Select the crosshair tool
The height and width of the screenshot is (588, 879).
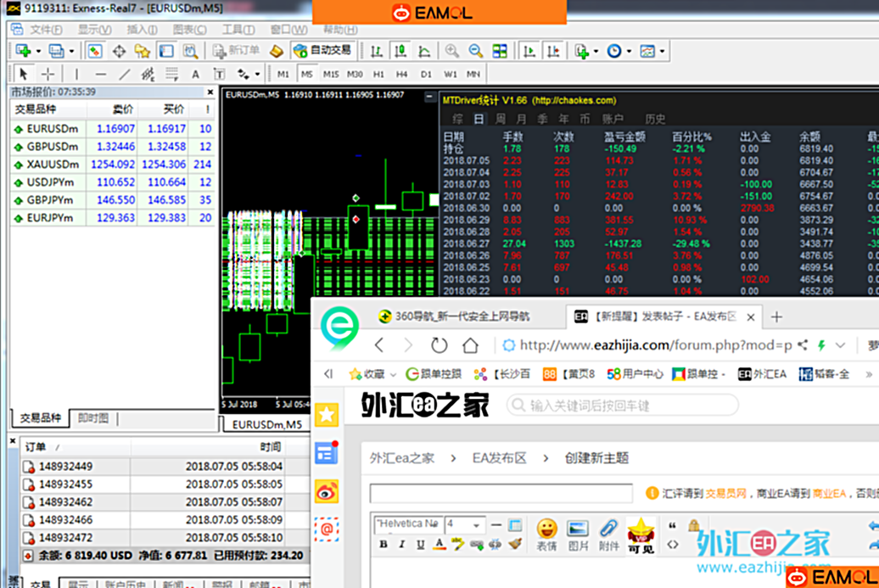click(48, 74)
